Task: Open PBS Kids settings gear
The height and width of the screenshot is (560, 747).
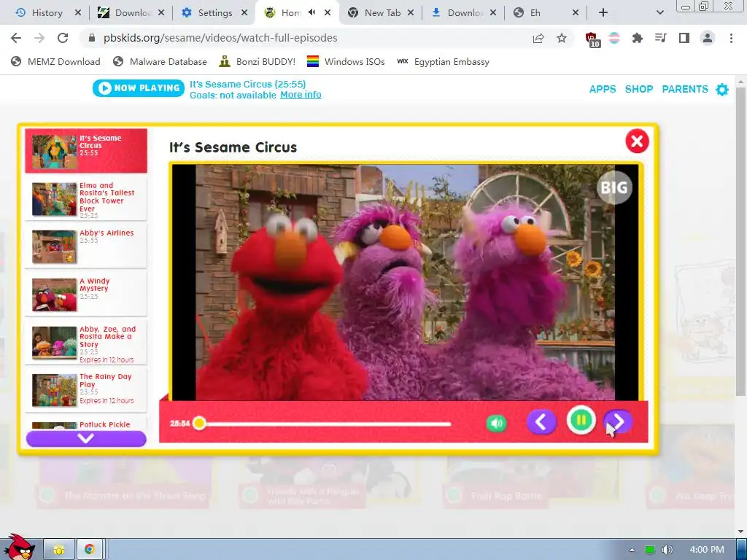Action: (x=722, y=89)
